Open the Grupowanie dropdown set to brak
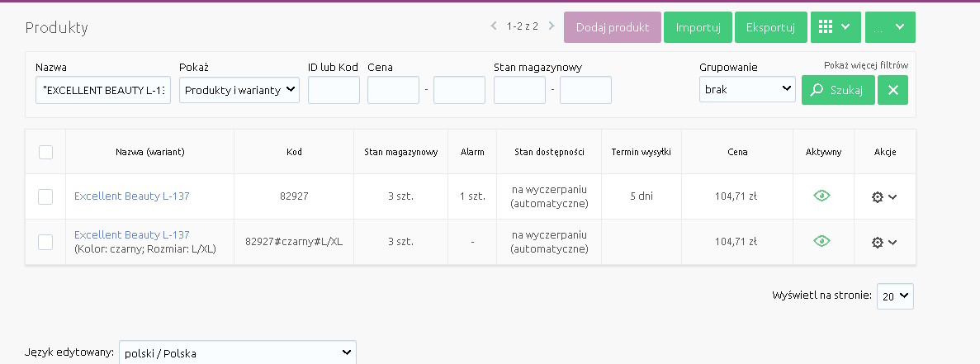This screenshot has width=980, height=364. [747, 89]
